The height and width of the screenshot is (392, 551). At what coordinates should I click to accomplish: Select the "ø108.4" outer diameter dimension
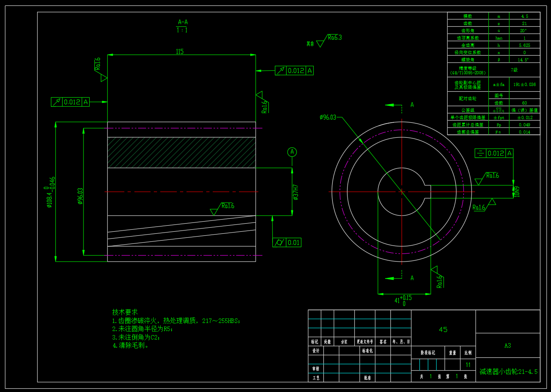point(49,192)
